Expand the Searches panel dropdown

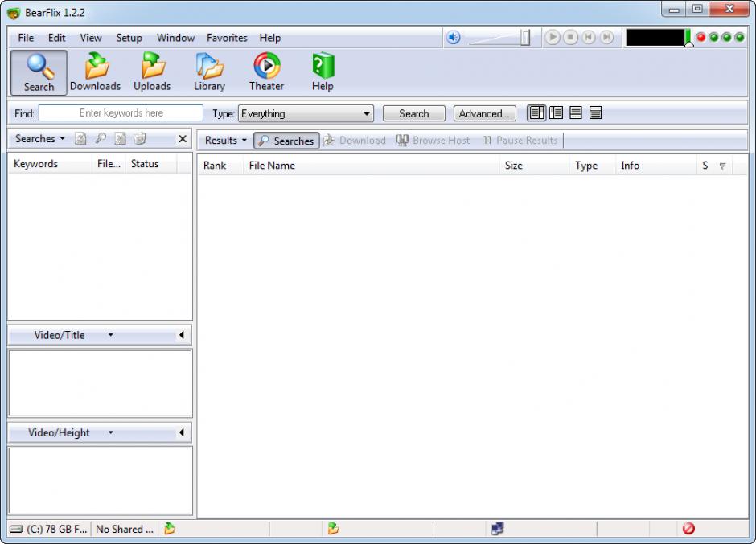(40, 139)
